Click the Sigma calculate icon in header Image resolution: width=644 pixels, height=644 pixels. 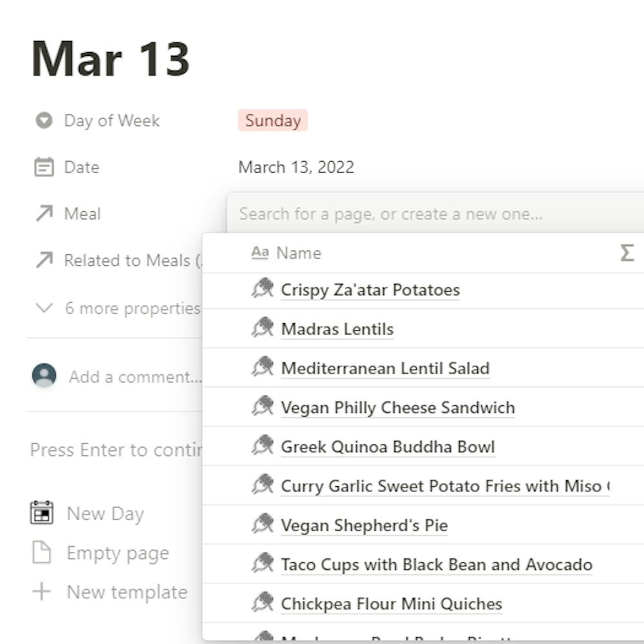627,252
